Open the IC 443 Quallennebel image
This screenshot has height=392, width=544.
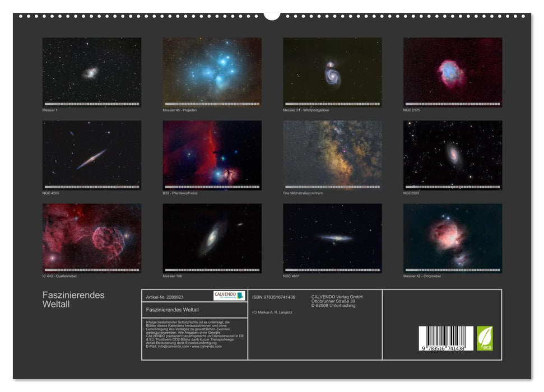pos(91,237)
